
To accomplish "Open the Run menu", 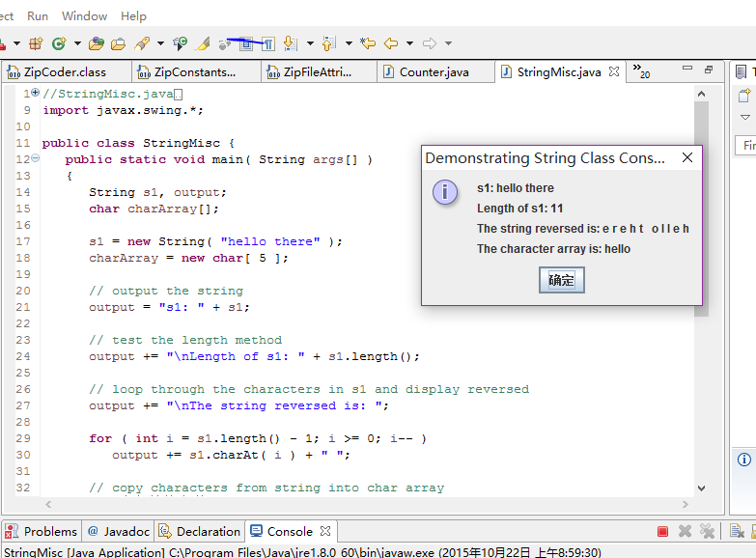I will (x=38, y=15).
